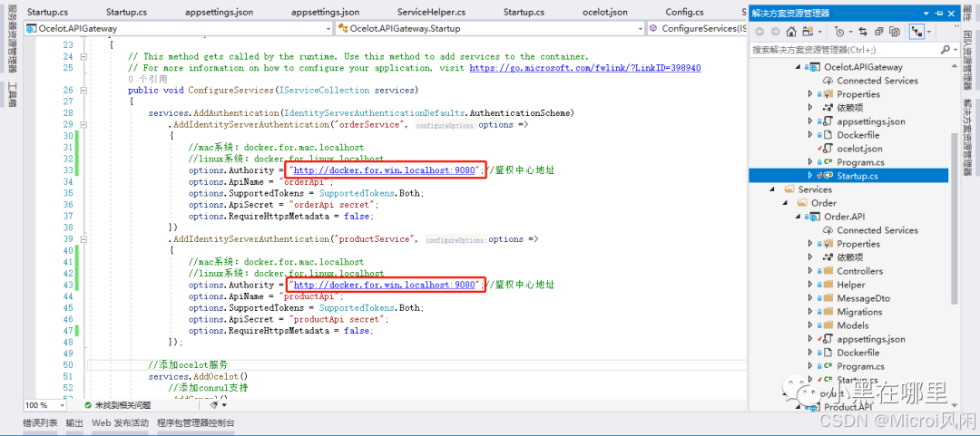980x436 pixels.
Task: Expand Properties under Ocelot.APIGateway
Action: 811,94
